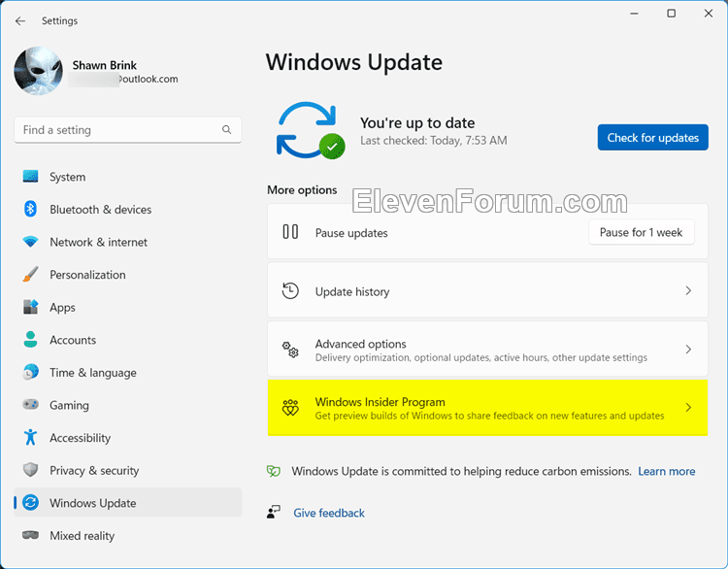The width and height of the screenshot is (728, 569).
Task: Click the pause updates icon
Action: pos(290,232)
